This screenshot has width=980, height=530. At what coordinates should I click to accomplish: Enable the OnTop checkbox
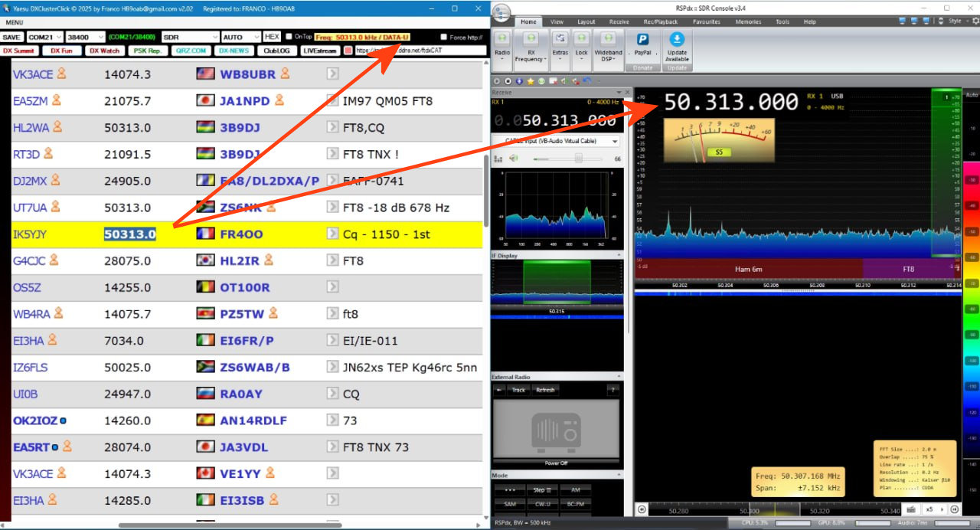289,37
